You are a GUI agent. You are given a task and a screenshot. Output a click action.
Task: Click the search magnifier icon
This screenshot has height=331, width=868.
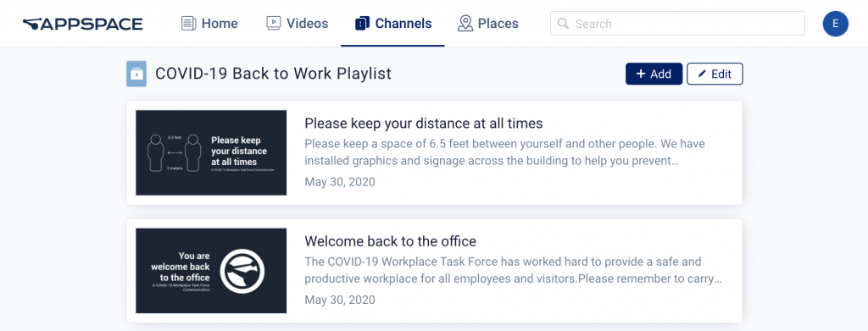[x=563, y=24]
